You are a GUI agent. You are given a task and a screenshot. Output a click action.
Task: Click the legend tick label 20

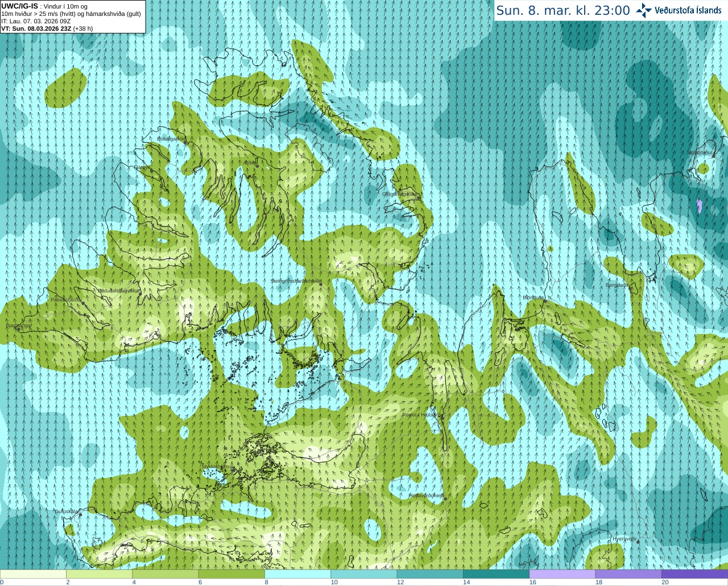click(x=665, y=582)
